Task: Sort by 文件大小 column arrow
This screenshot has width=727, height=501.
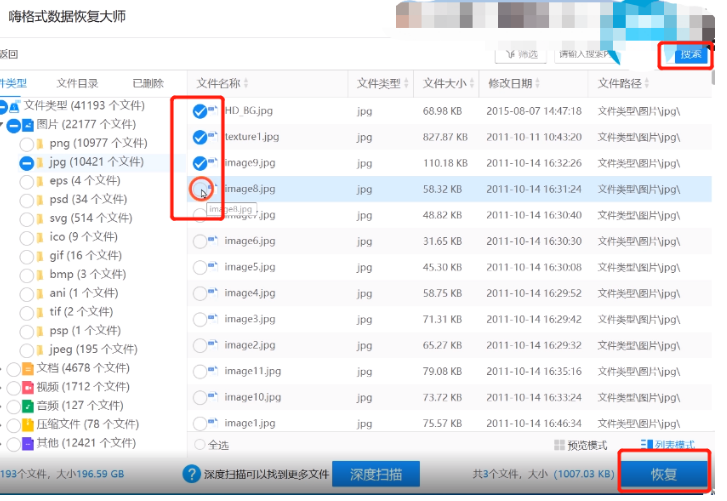Action: [473, 83]
